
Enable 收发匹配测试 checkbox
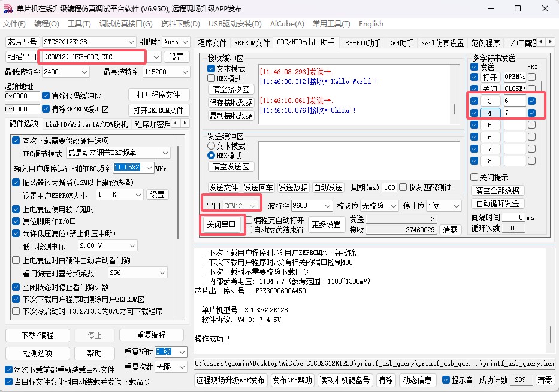(403, 187)
